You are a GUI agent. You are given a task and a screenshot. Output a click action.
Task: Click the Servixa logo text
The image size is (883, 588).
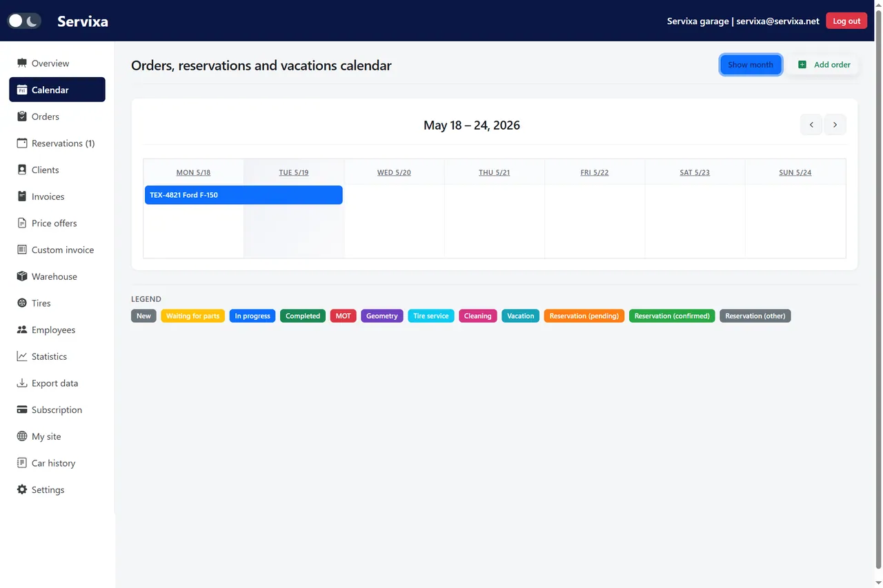(x=83, y=21)
